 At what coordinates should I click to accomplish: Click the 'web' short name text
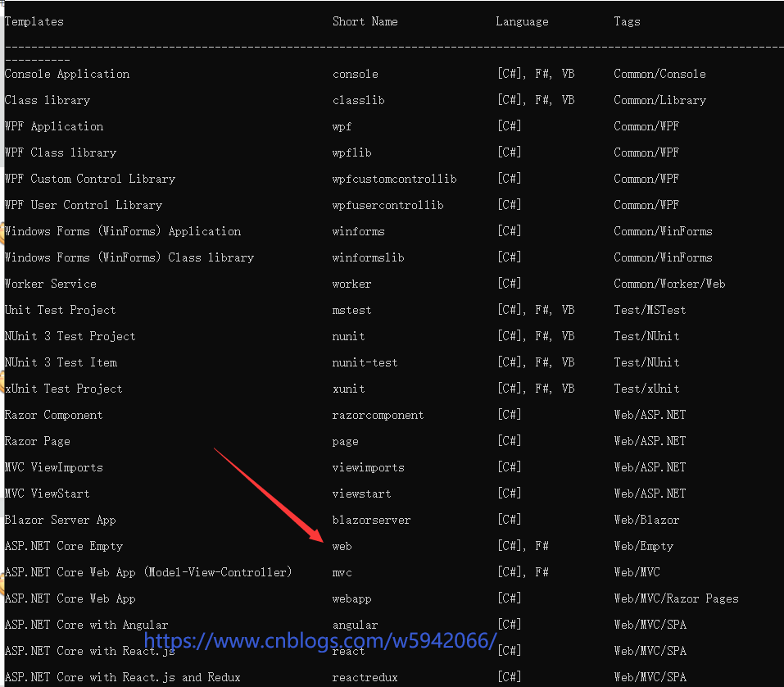[x=342, y=546]
